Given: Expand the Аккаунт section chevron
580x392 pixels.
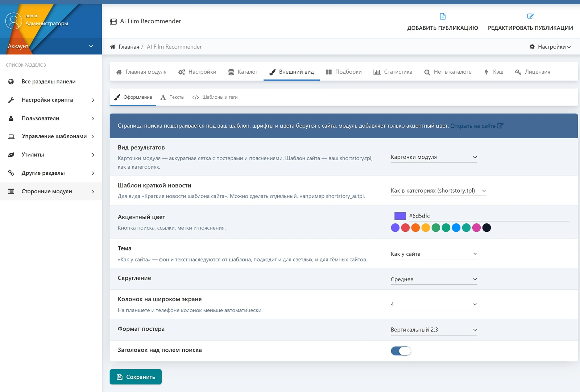Looking at the screenshot, I should point(91,46).
